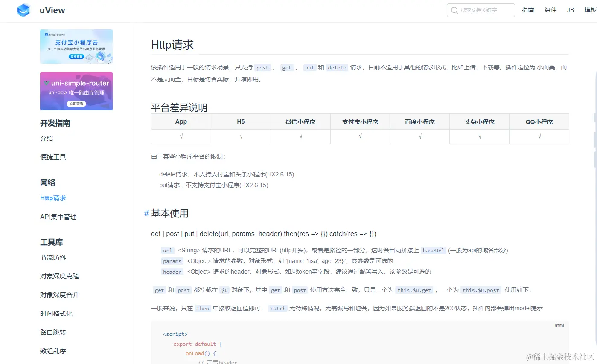Open 便捷工具 in the sidebar
597x364 pixels.
(53, 157)
